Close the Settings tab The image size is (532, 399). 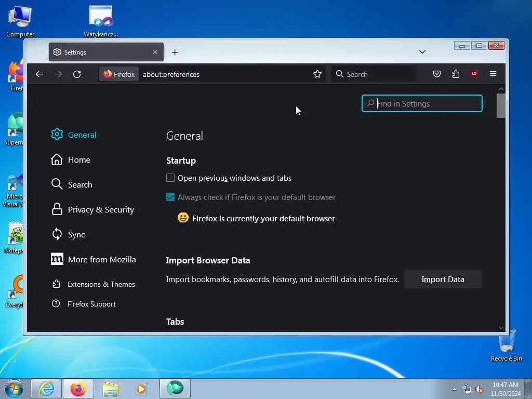tap(155, 52)
